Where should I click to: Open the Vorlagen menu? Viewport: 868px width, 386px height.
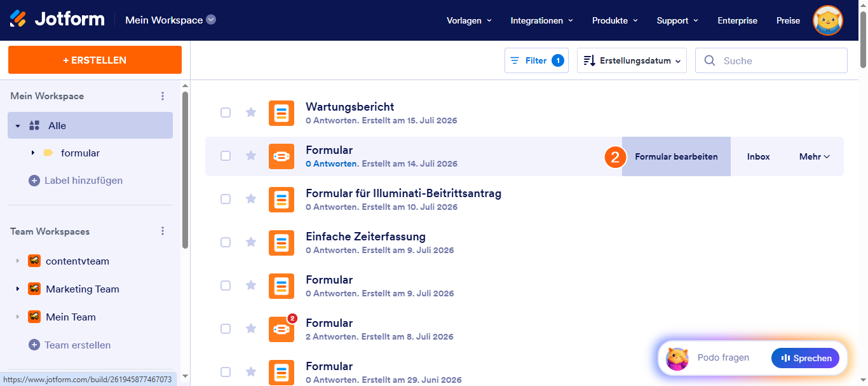click(x=469, y=20)
